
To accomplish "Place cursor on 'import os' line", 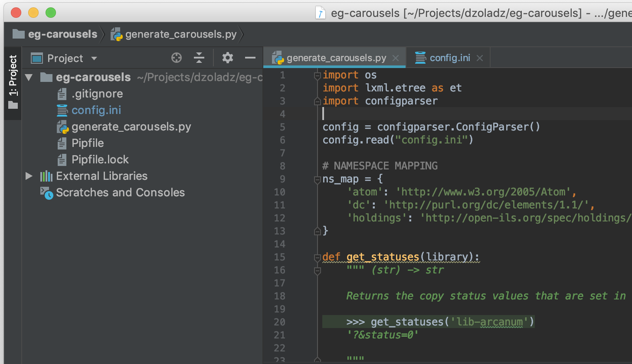I will pos(350,75).
